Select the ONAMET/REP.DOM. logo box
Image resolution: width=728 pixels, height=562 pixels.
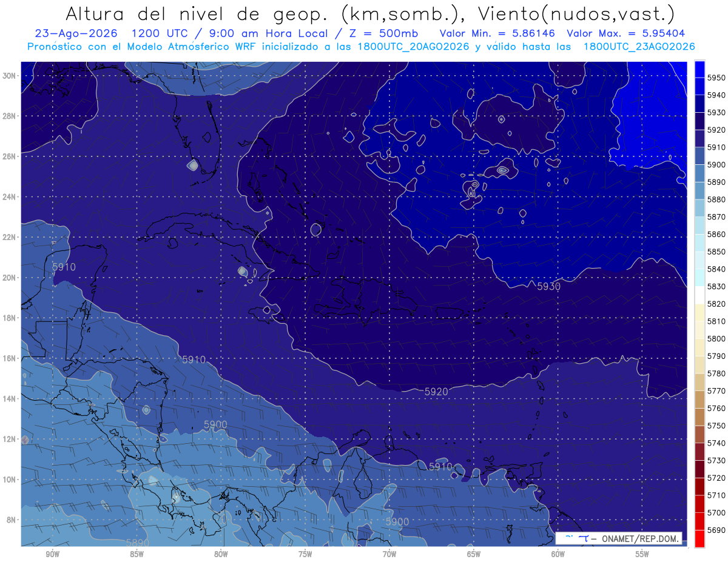click(x=618, y=538)
